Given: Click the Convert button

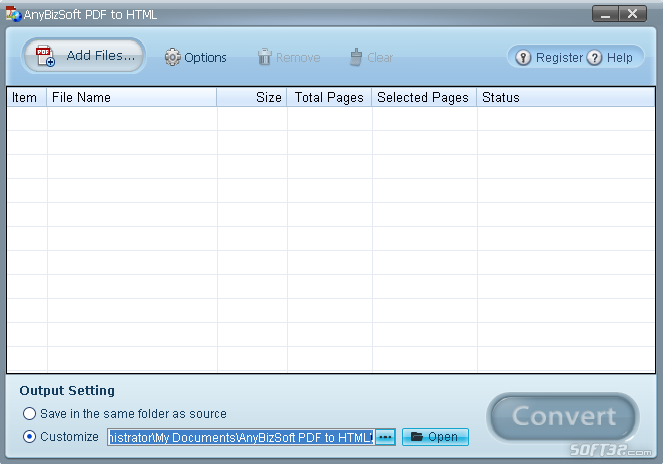Looking at the screenshot, I should (563, 416).
